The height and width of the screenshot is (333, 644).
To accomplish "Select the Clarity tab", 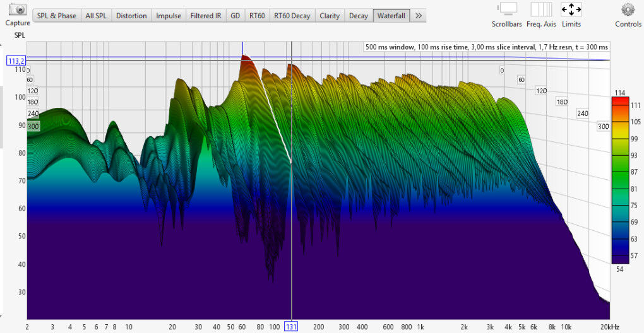I will 330,16.
